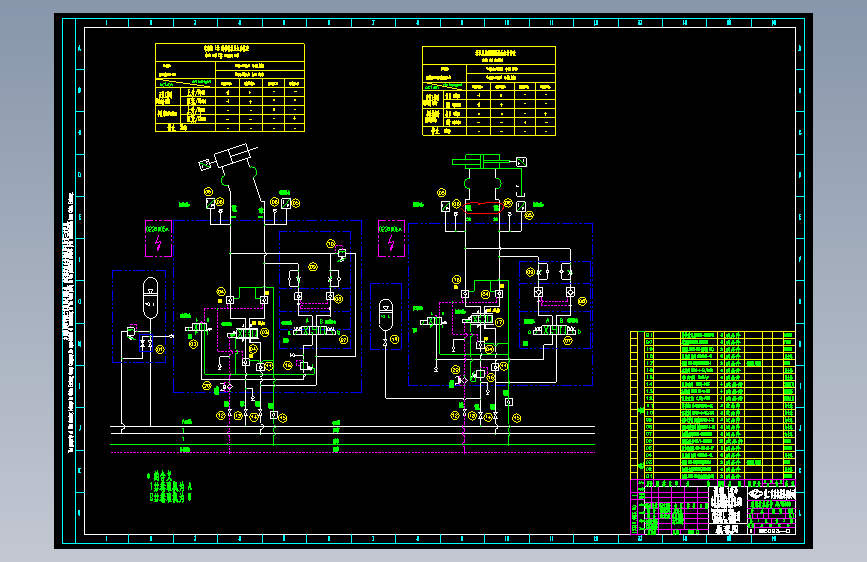
Task: Pick the red ellipse below the right cylinder
Action: tap(483, 207)
